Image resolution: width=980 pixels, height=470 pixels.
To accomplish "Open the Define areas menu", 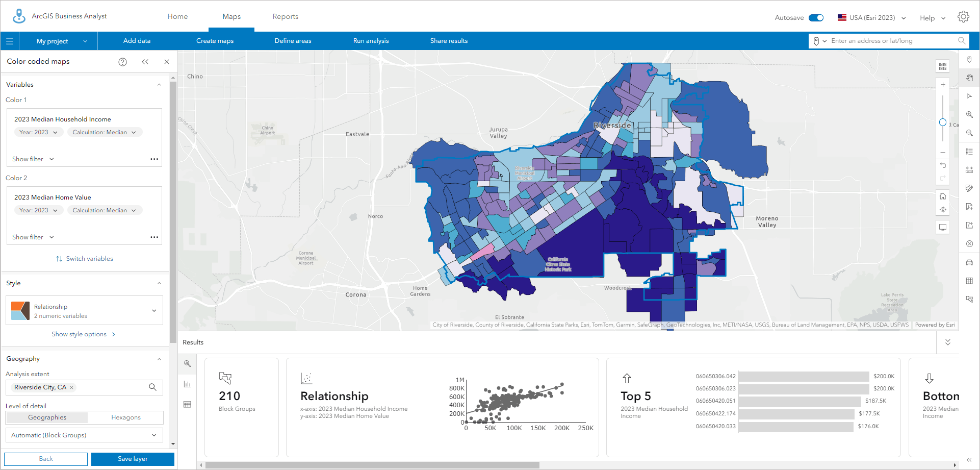I will tap(292, 41).
